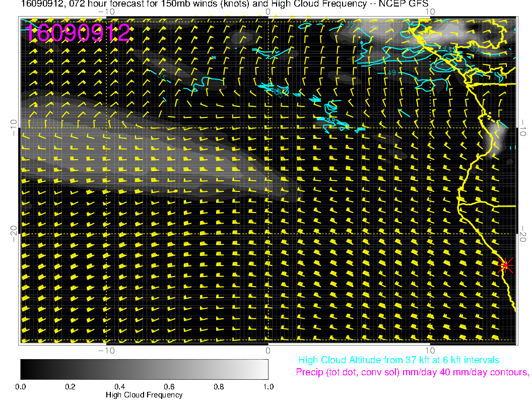
Task: Click the 0.6 tick label on colorbar
Action: tap(169, 386)
